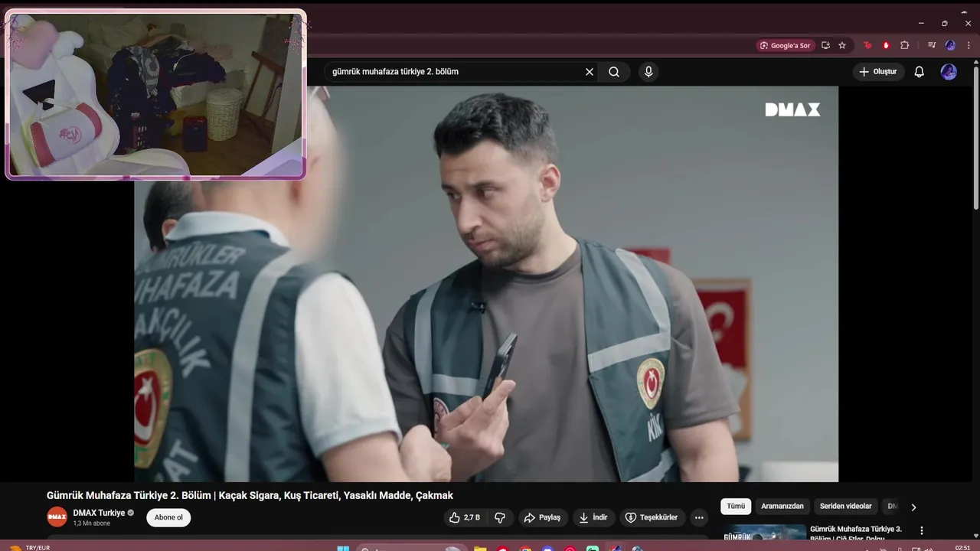Click the 1,3 Mn abone subscriber count

click(92, 523)
